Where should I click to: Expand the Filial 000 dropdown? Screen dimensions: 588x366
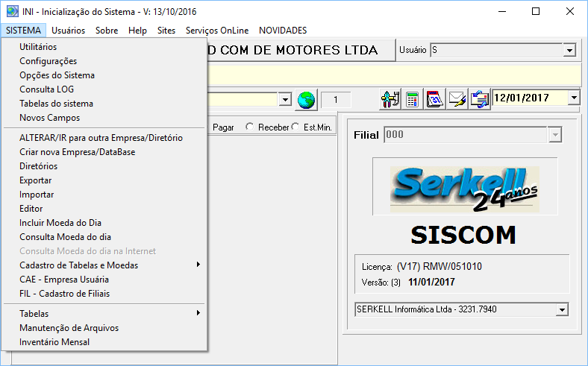point(555,135)
